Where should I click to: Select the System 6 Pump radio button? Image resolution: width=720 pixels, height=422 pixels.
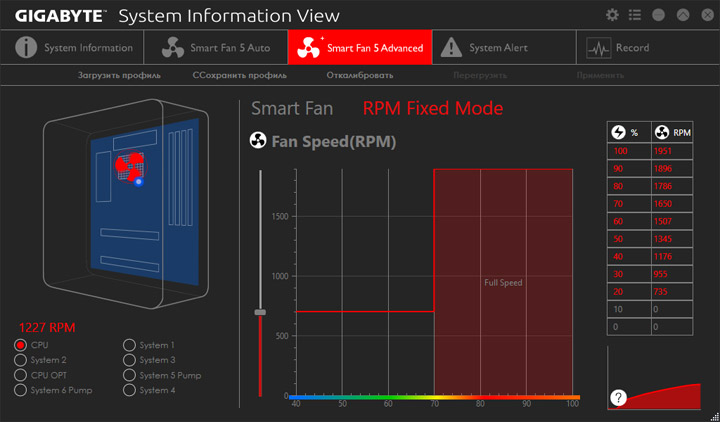tap(20, 390)
